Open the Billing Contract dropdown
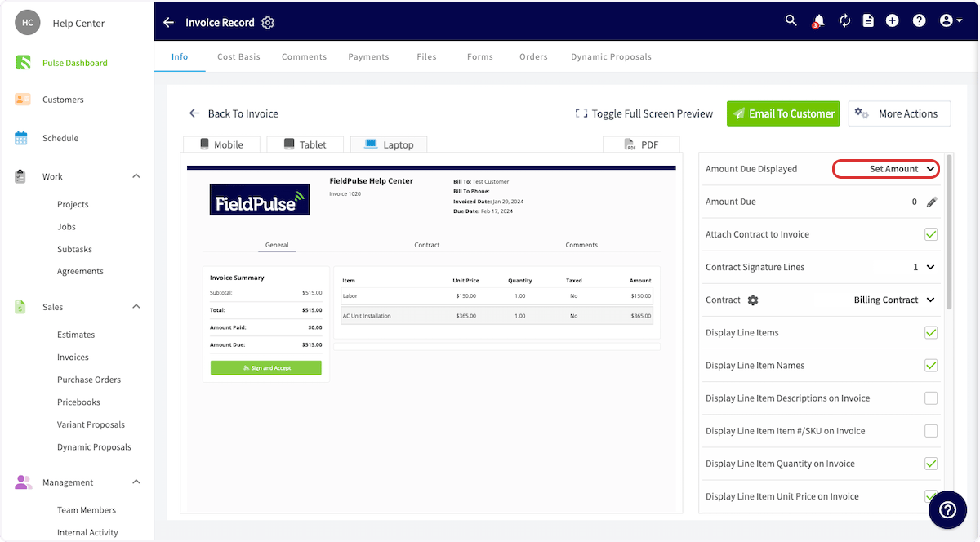Image resolution: width=980 pixels, height=542 pixels. tap(894, 300)
